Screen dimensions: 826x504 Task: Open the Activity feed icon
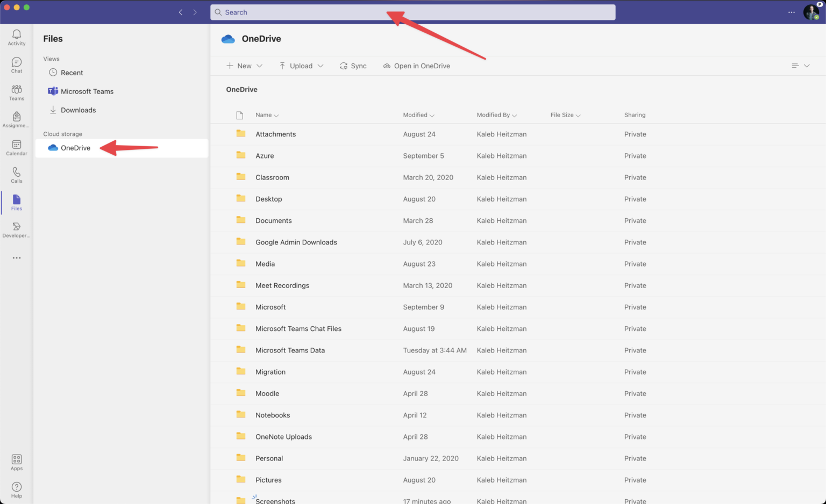click(16, 37)
